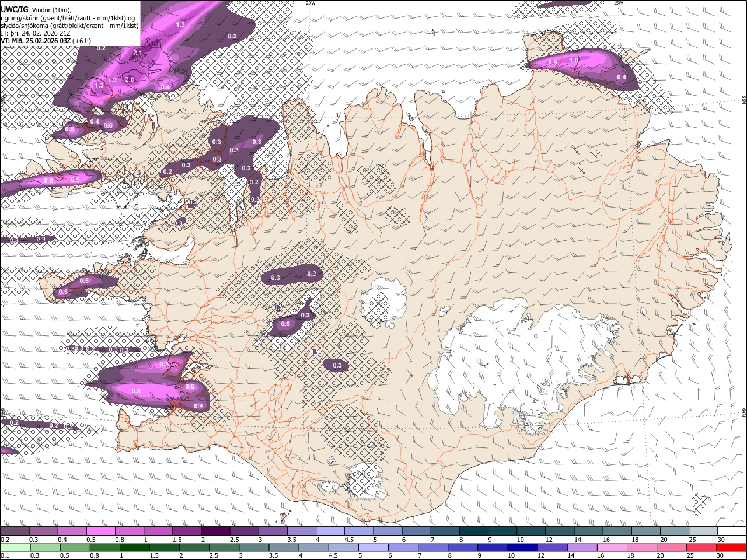Pick the light grey 25–30 swatch, upper legend
Screen dimensions: 747x560
703,531
